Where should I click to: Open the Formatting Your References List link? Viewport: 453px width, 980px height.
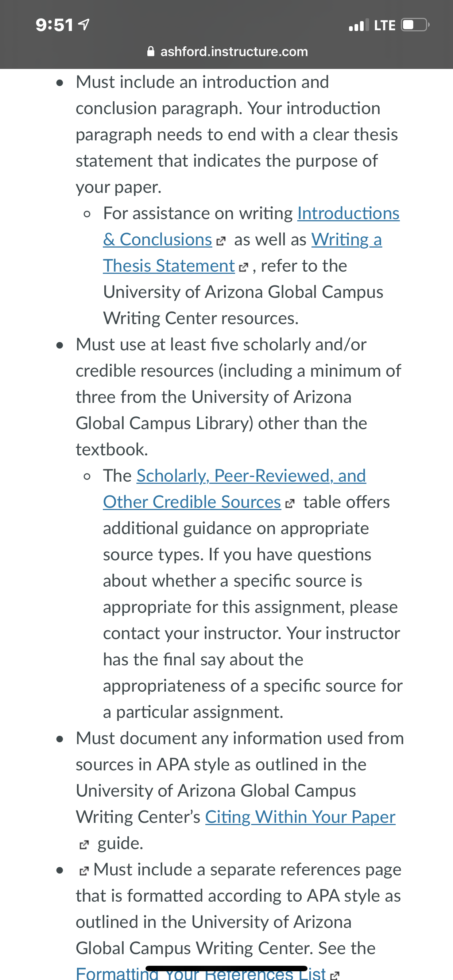click(x=201, y=973)
